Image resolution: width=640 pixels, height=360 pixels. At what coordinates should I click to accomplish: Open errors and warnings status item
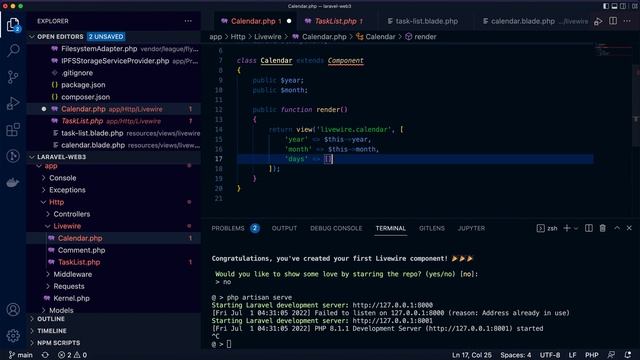[72, 355]
